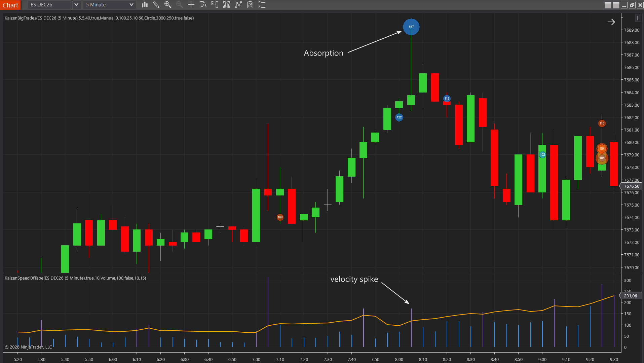This screenshot has height=363, width=644.
Task: Choose the crosshair cursor tool
Action: [x=191, y=5]
